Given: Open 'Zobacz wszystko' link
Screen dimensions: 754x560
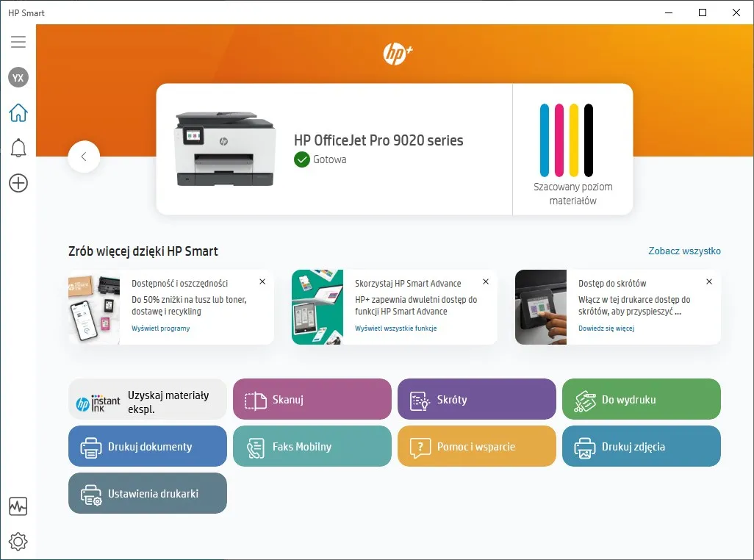Looking at the screenshot, I should tap(685, 251).
